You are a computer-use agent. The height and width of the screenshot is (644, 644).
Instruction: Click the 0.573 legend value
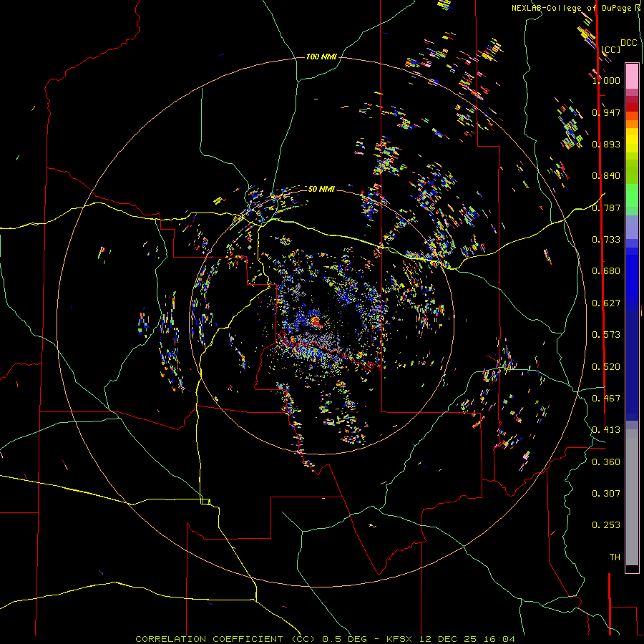pos(606,335)
